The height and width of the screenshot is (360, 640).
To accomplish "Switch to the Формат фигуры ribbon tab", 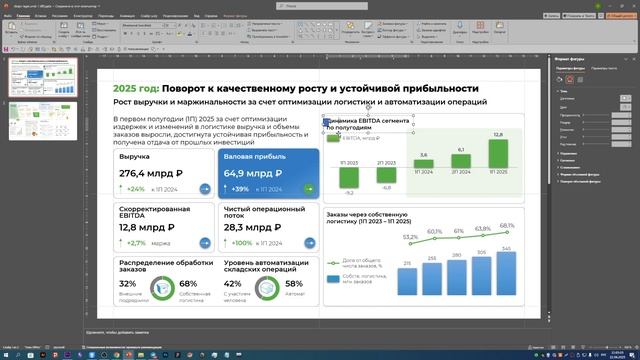I will [235, 16].
